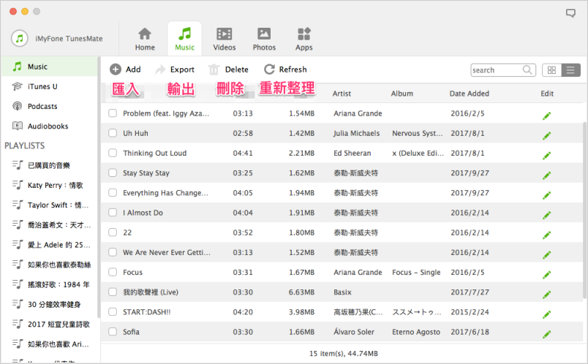Switch to grid view
The height and width of the screenshot is (364, 588).
tap(551, 70)
